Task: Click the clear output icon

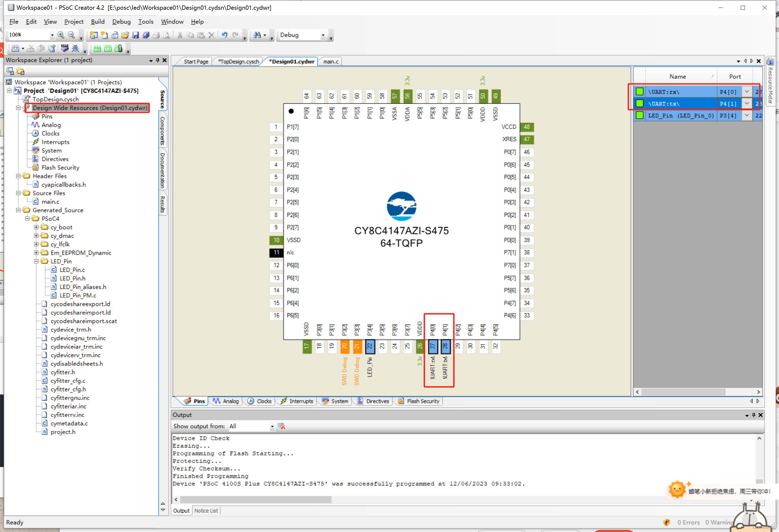Action: click(281, 426)
